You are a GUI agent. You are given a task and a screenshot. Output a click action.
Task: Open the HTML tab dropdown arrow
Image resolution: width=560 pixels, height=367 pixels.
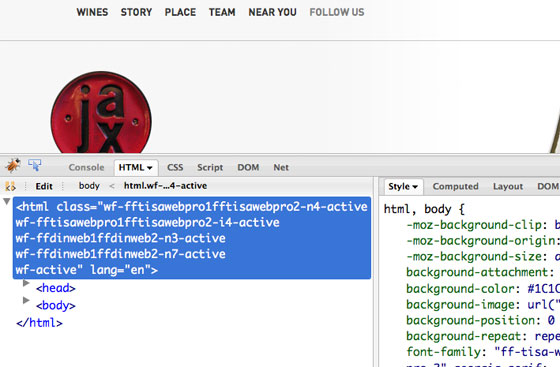click(150, 168)
